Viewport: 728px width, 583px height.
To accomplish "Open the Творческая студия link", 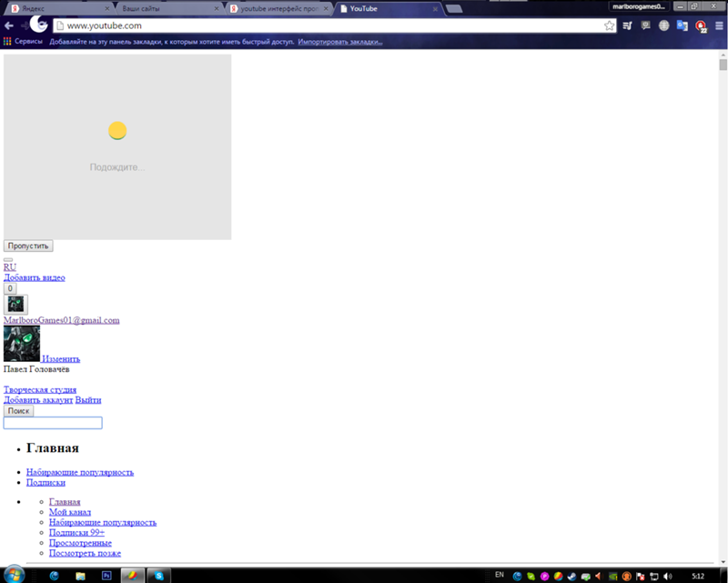I will [40, 389].
